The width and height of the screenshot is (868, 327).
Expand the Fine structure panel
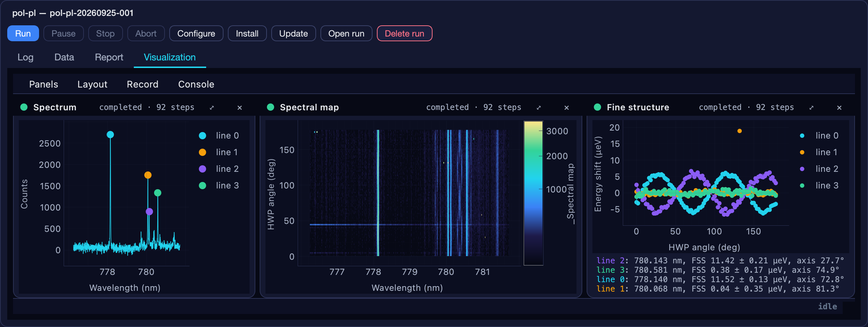(812, 107)
